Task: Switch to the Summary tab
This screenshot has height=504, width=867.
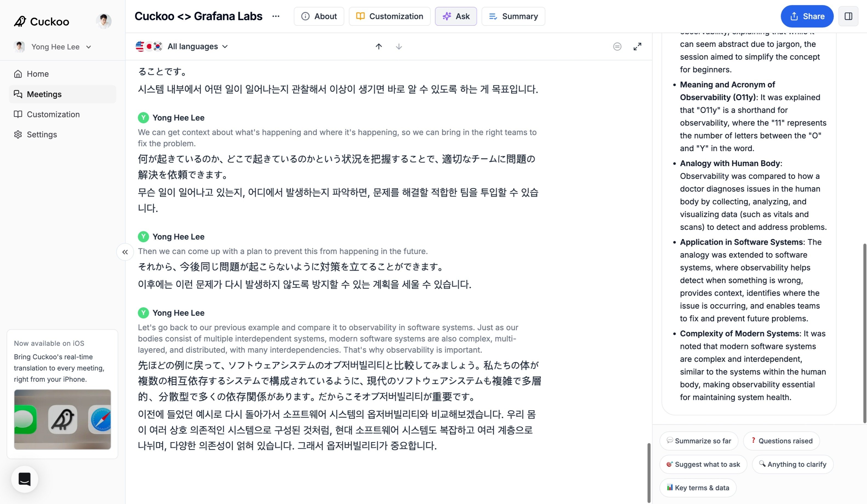Action: click(513, 16)
